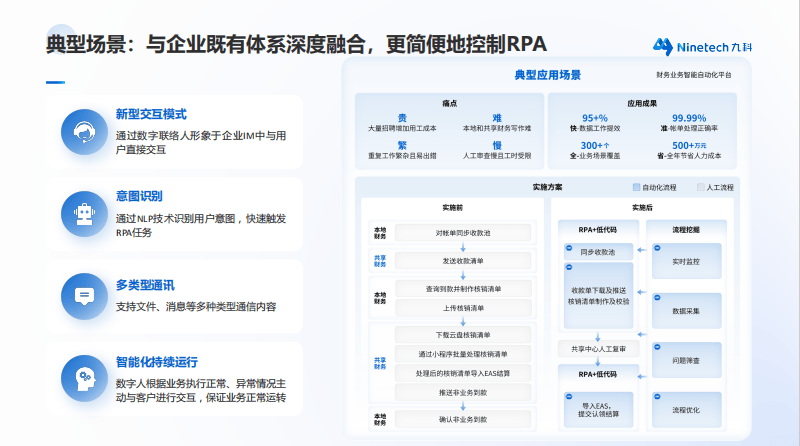Click the 99.99% statistic
800x446 pixels.
(x=689, y=118)
